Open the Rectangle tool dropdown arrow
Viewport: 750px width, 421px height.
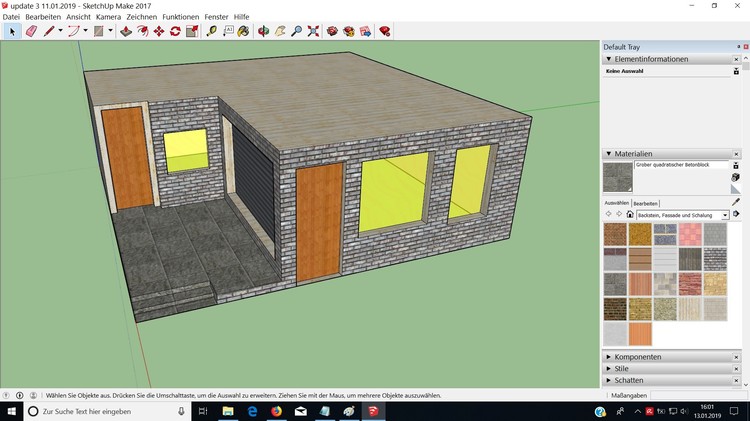[x=110, y=31]
